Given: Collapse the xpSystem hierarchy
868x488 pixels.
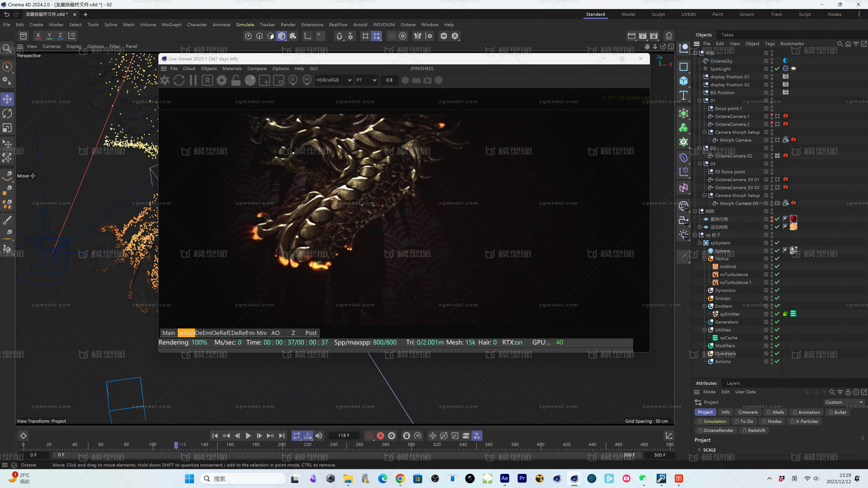Looking at the screenshot, I should pyautogui.click(x=699, y=243).
